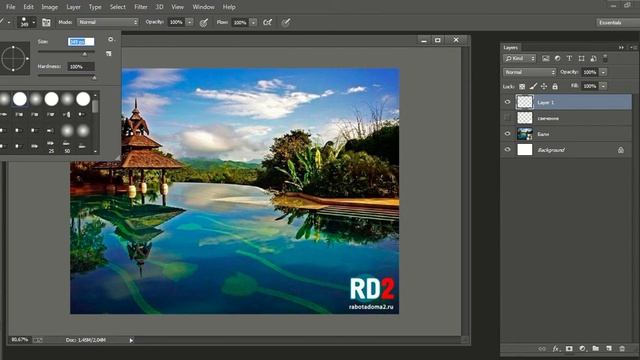
Task: Delete layer trash icon
Action: [622, 349]
